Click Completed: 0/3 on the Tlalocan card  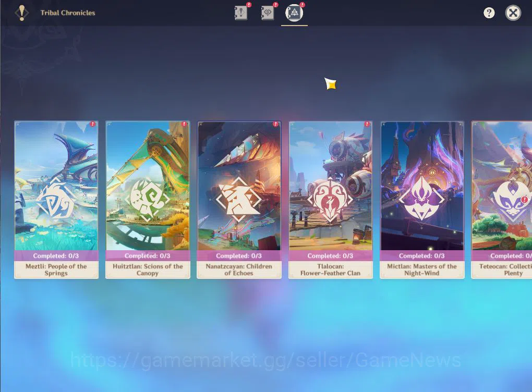coord(330,255)
